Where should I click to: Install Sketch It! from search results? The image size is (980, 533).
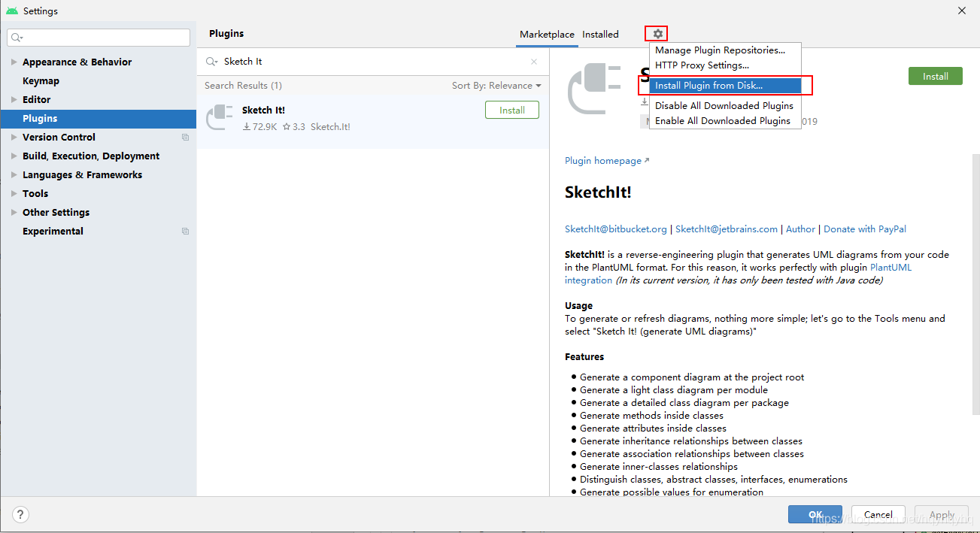[512, 110]
